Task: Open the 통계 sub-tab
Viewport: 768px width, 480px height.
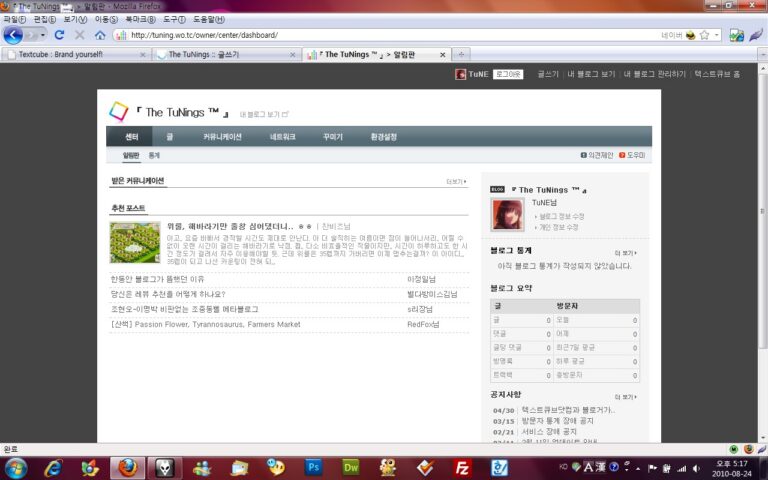Action: point(154,155)
